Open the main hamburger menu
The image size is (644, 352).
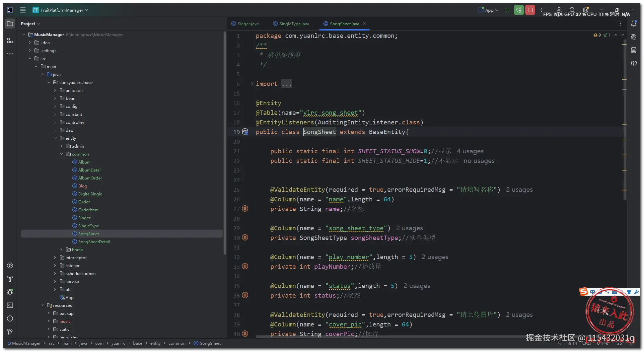point(23,10)
